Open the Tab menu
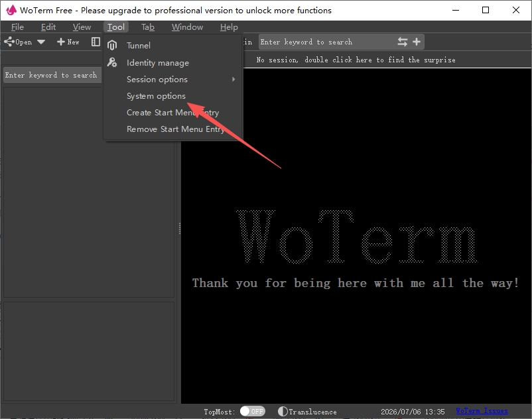The height and width of the screenshot is (419, 532). 147,27
